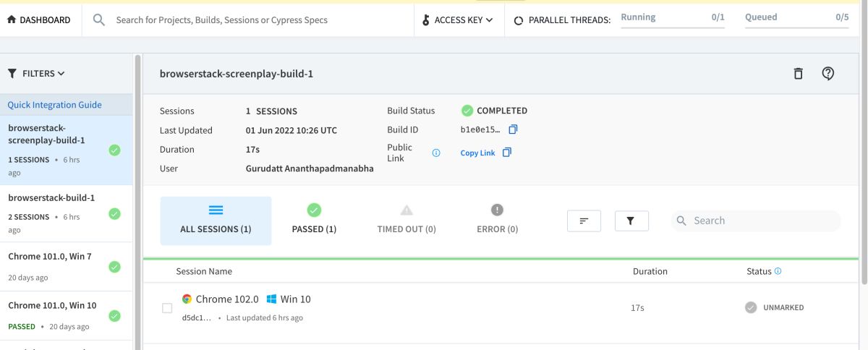Click green check beside browserstack-screenplay-build-1
The height and width of the screenshot is (350, 868).
(x=114, y=150)
